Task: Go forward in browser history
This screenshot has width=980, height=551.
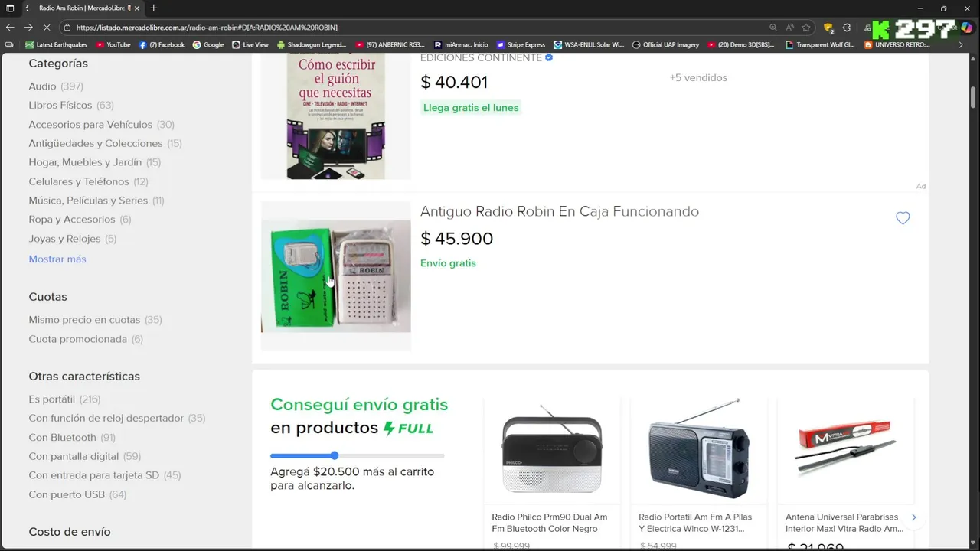Action: [28, 28]
